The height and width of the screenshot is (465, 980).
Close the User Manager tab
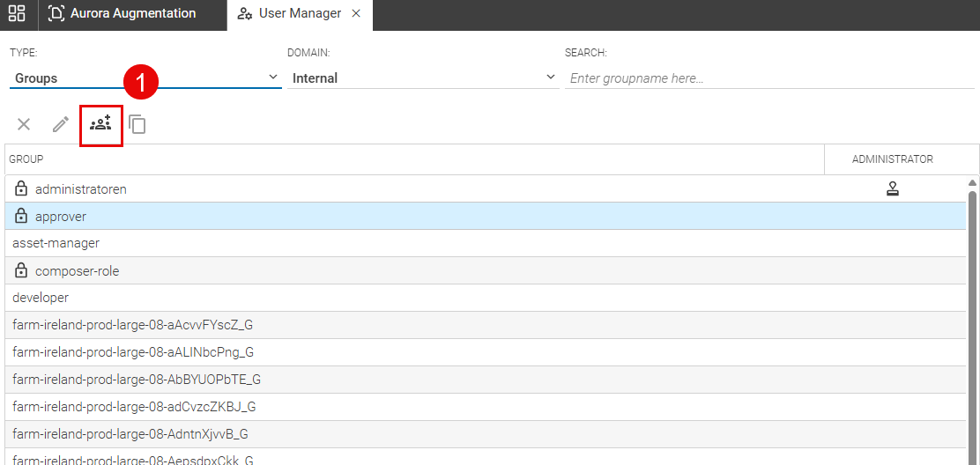(356, 14)
